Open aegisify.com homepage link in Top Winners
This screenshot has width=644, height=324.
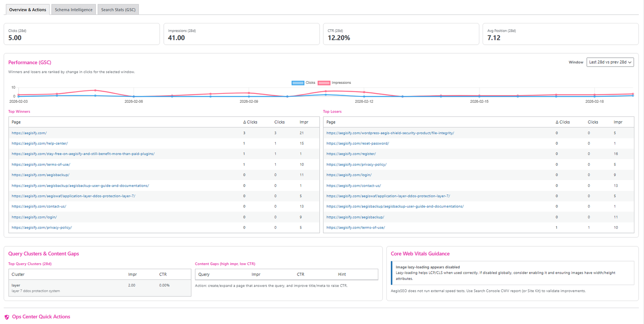[x=29, y=133]
